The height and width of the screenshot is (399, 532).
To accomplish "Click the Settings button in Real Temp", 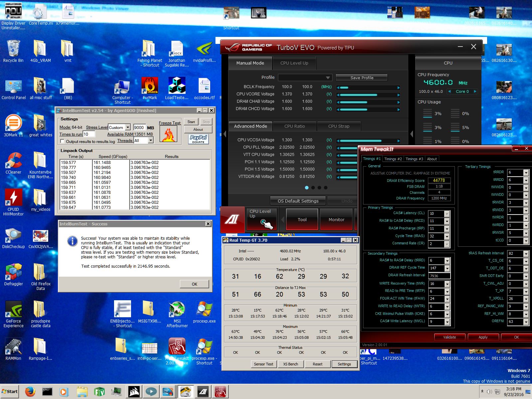I will point(344,364).
